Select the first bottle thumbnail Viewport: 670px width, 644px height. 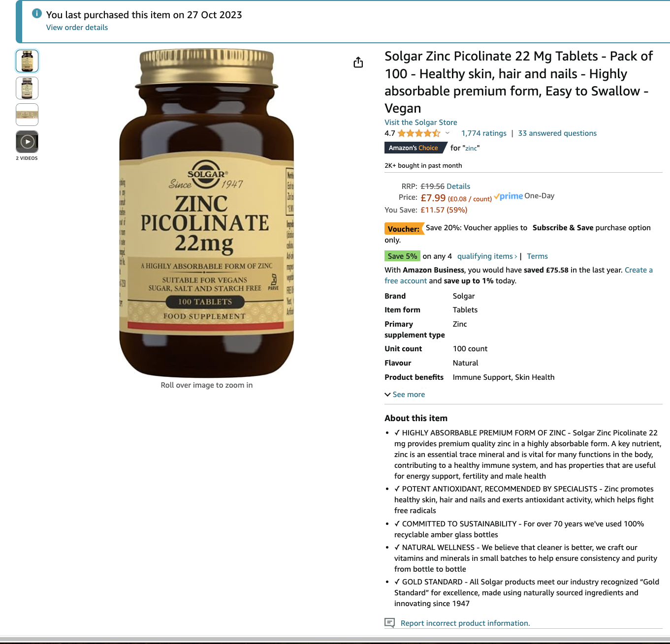(27, 61)
